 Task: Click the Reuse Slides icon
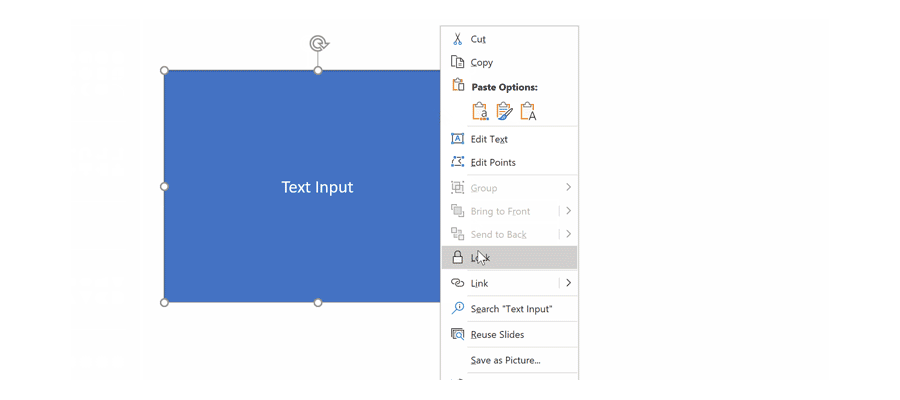coord(457,335)
